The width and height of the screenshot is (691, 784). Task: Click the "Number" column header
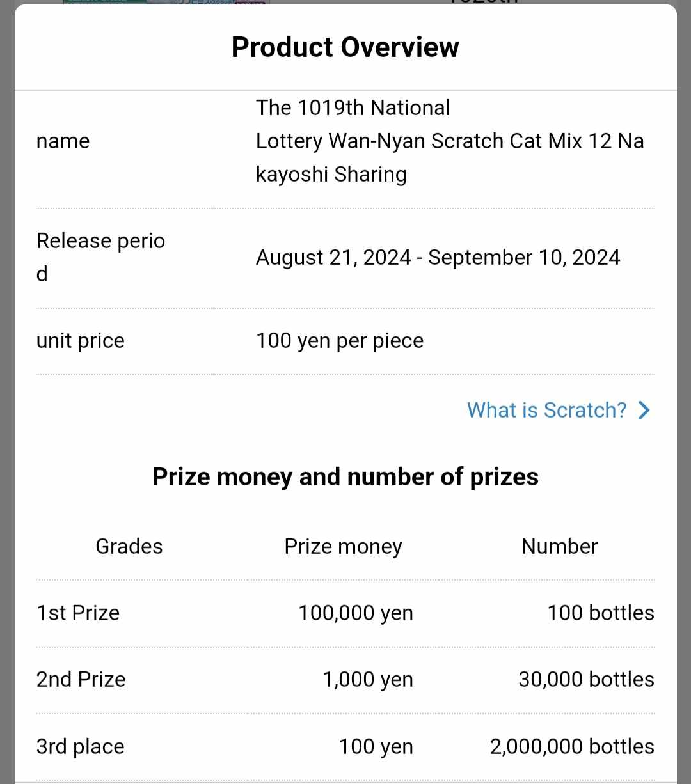(559, 547)
